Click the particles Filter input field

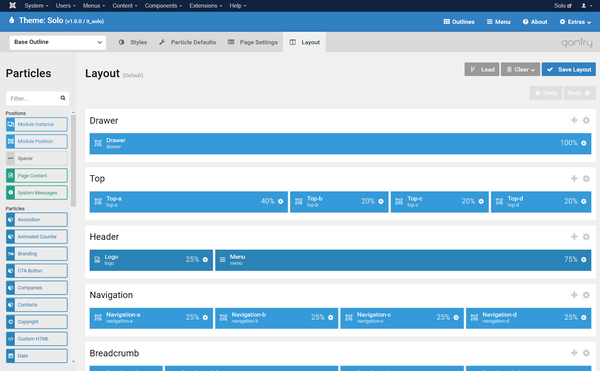(38, 98)
